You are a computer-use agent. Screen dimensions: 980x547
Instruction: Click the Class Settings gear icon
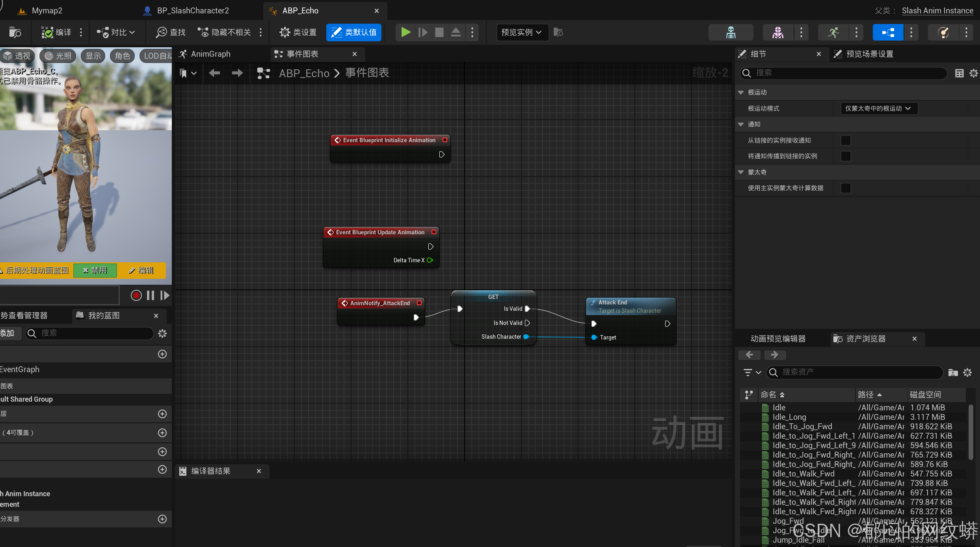[285, 32]
